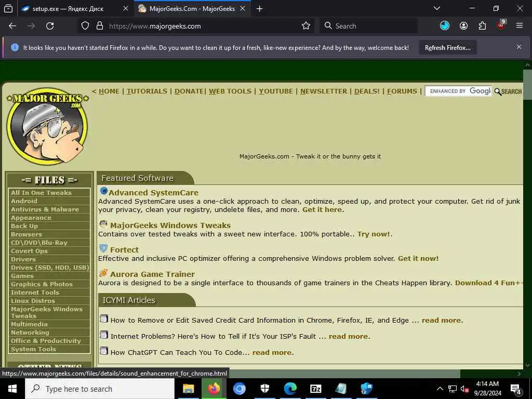The image size is (532, 399).
Task: Open the Android files category
Action: (x=24, y=201)
